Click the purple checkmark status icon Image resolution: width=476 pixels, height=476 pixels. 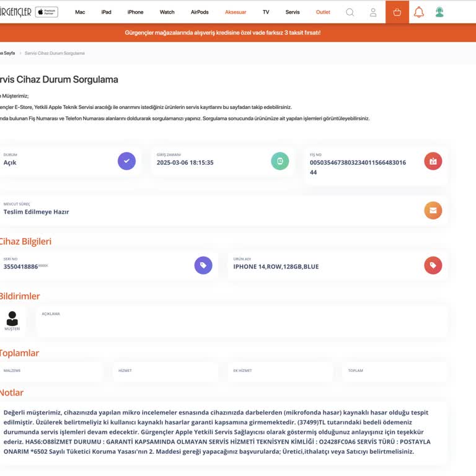pyautogui.click(x=126, y=161)
